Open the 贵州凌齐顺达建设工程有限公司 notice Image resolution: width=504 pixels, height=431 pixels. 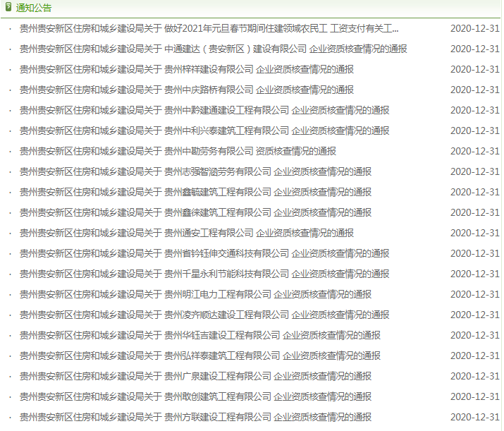tap(204, 315)
